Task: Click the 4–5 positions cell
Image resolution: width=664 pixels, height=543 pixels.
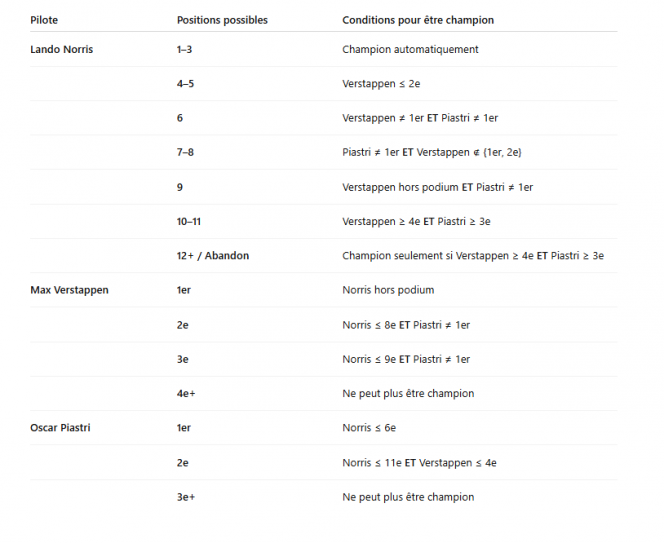Action: click(186, 84)
